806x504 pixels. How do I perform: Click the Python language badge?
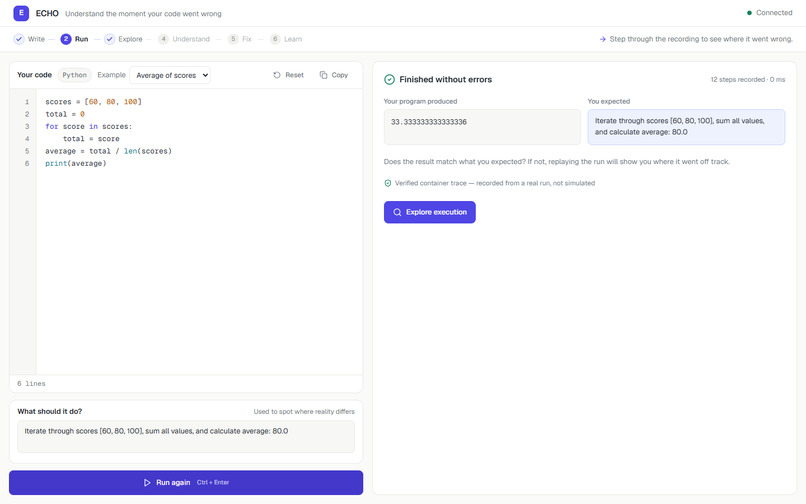(x=75, y=75)
